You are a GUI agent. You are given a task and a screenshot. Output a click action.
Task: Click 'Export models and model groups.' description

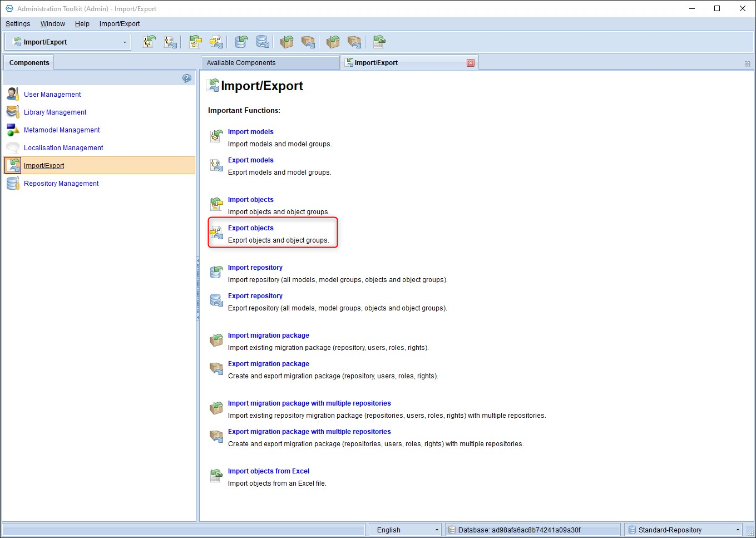point(280,172)
